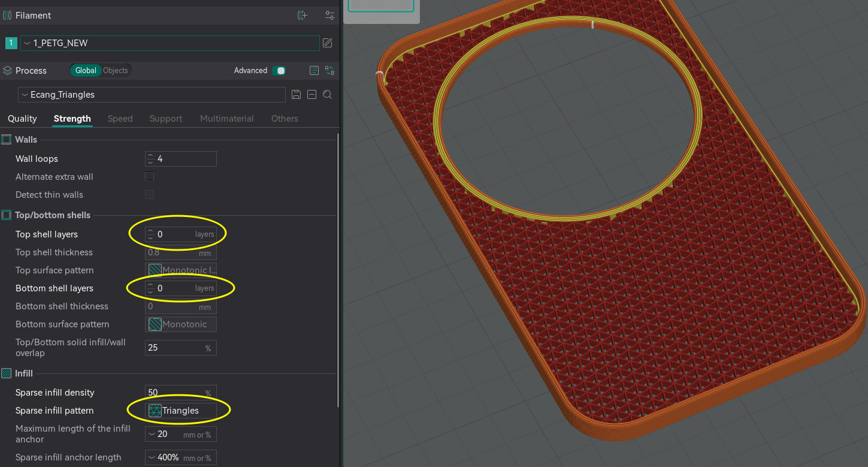The height and width of the screenshot is (467, 868).
Task: Click the filament 1 color swatch
Action: [x=11, y=43]
